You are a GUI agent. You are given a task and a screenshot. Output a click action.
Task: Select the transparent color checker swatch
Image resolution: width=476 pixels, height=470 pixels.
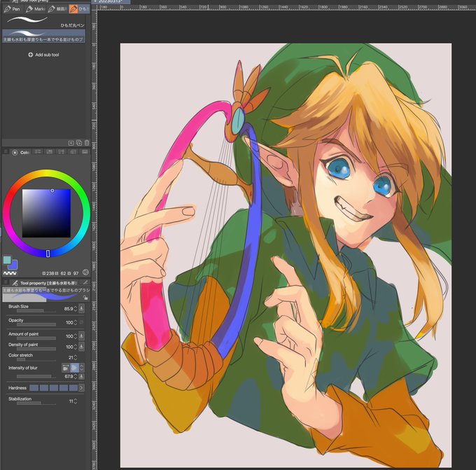click(10, 273)
